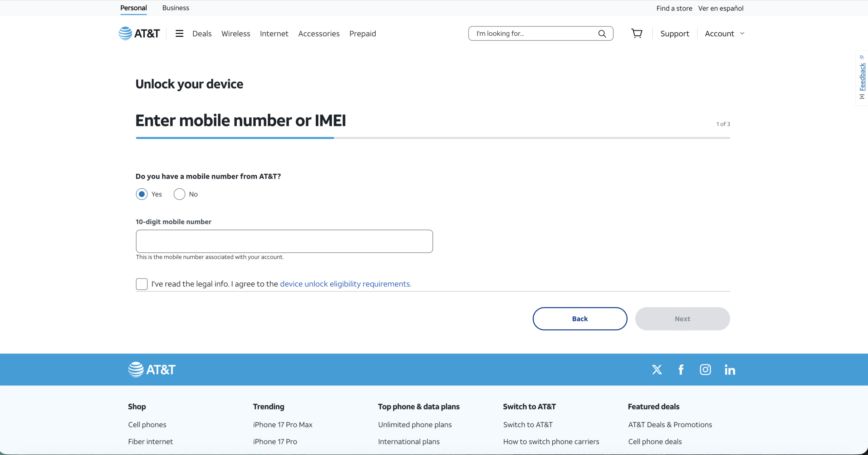Image resolution: width=868 pixels, height=455 pixels.
Task: Switch to the Business tab
Action: click(x=176, y=8)
